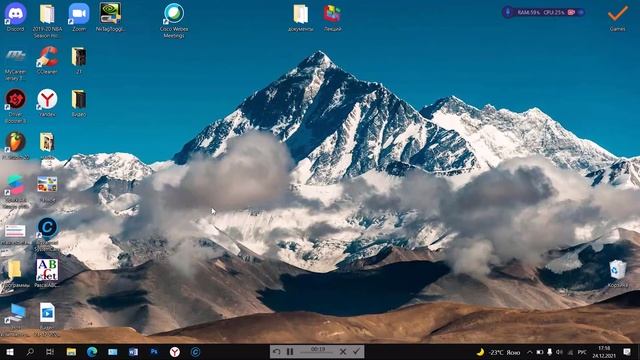Open the blue C app in taskbar
Screen dimensions: 640x360
[x=196, y=352]
